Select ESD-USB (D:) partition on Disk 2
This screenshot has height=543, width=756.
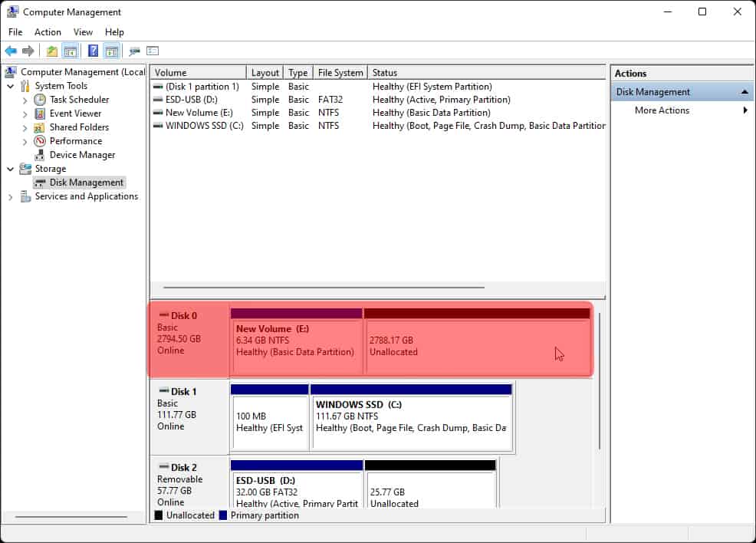297,484
